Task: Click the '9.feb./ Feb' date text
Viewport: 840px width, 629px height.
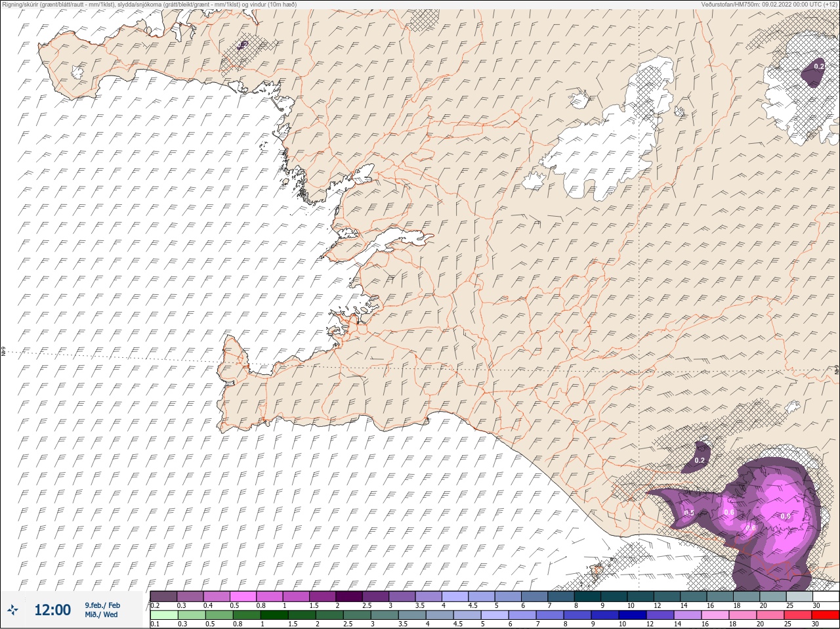Action: point(102,605)
